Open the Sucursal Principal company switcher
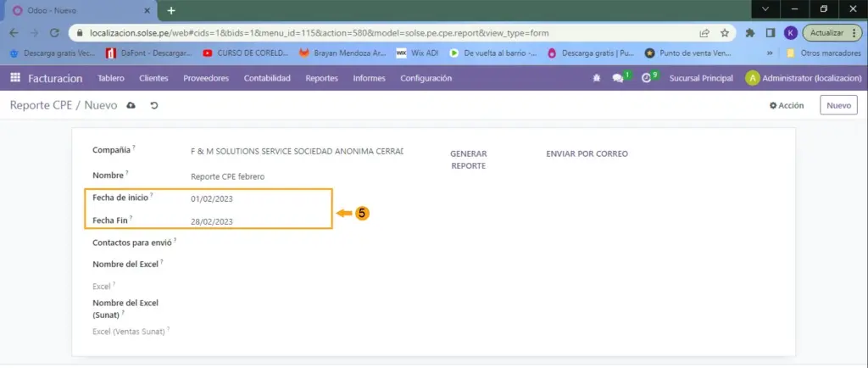Viewport: 868px width, 368px height. pos(700,78)
